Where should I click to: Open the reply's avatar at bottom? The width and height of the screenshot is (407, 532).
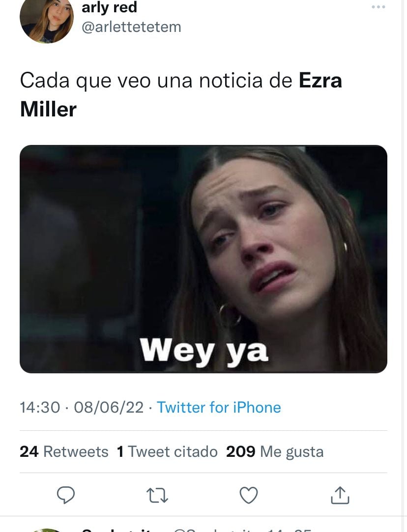pyautogui.click(x=47, y=530)
